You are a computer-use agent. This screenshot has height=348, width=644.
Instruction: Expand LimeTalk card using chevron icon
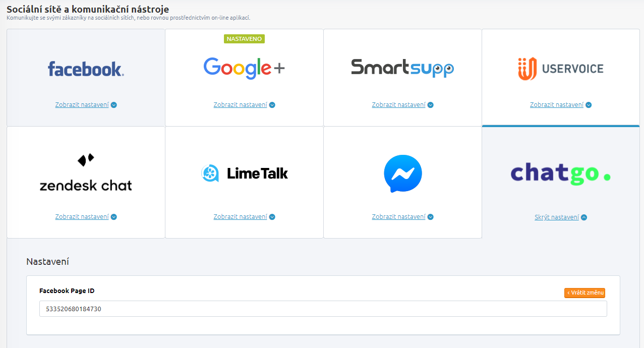272,217
